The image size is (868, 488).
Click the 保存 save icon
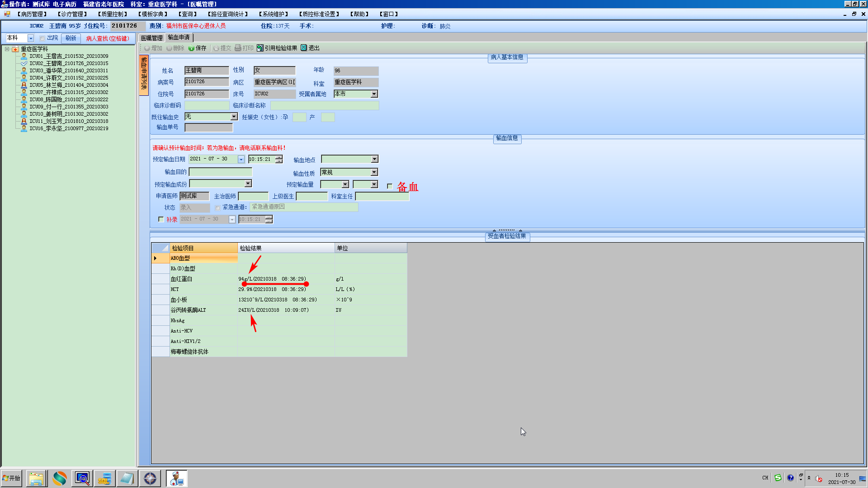click(x=192, y=48)
